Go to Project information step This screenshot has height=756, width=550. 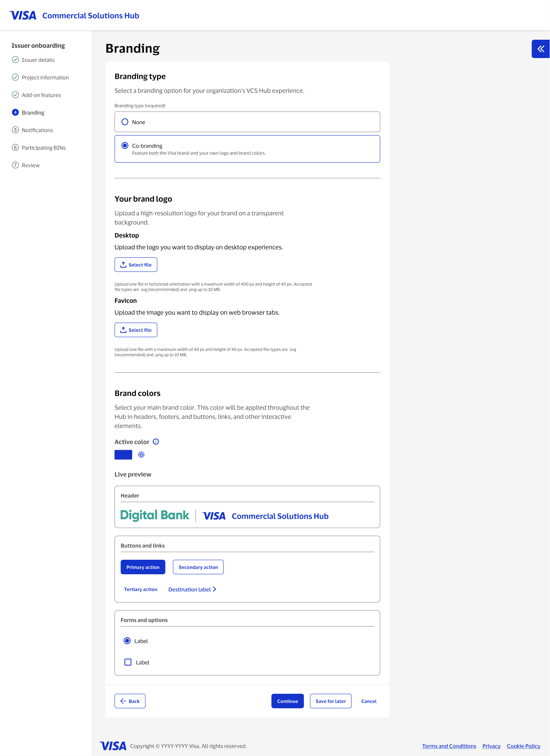point(45,78)
